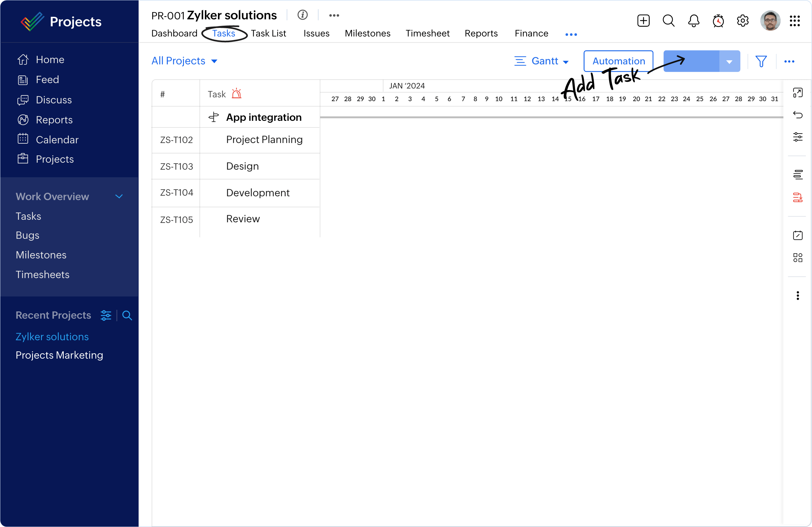This screenshot has width=812, height=527.
Task: Click the Automation button
Action: (618, 61)
